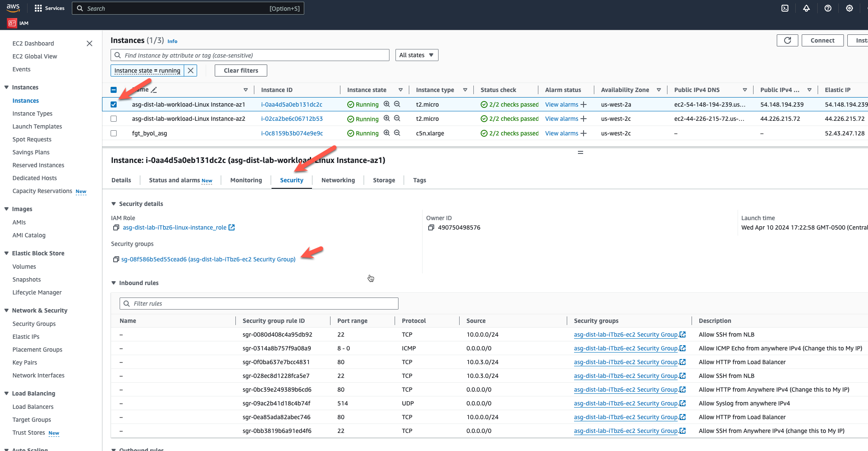This screenshot has width=868, height=451.
Task: Open the AWS home logo
Action: coord(13,8)
